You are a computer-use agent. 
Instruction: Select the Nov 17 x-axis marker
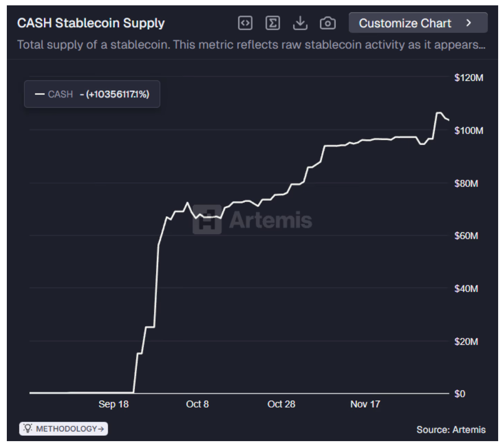click(365, 404)
